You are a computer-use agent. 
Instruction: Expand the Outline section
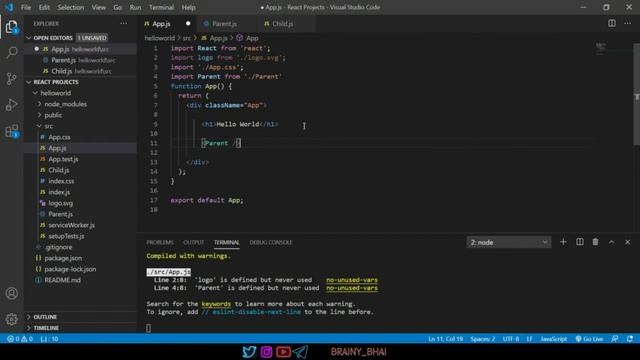coord(29,317)
